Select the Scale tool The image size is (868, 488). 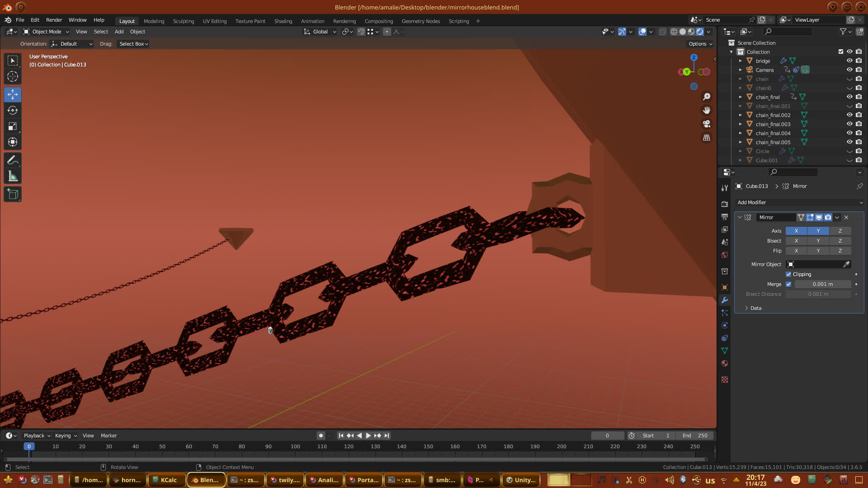coord(13,127)
